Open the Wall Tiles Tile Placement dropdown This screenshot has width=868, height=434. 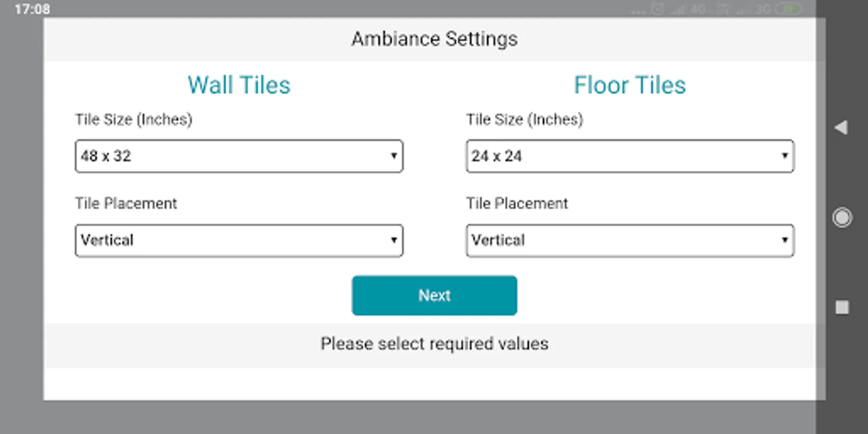click(239, 240)
